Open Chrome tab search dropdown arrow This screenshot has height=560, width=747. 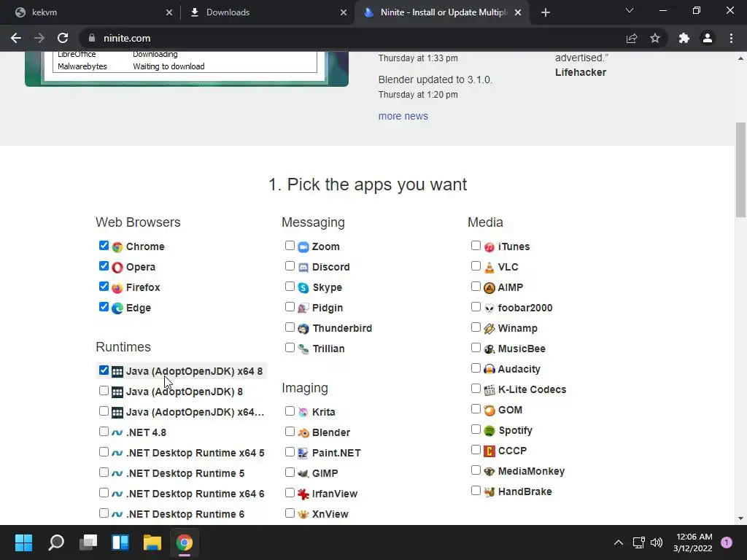tap(630, 10)
